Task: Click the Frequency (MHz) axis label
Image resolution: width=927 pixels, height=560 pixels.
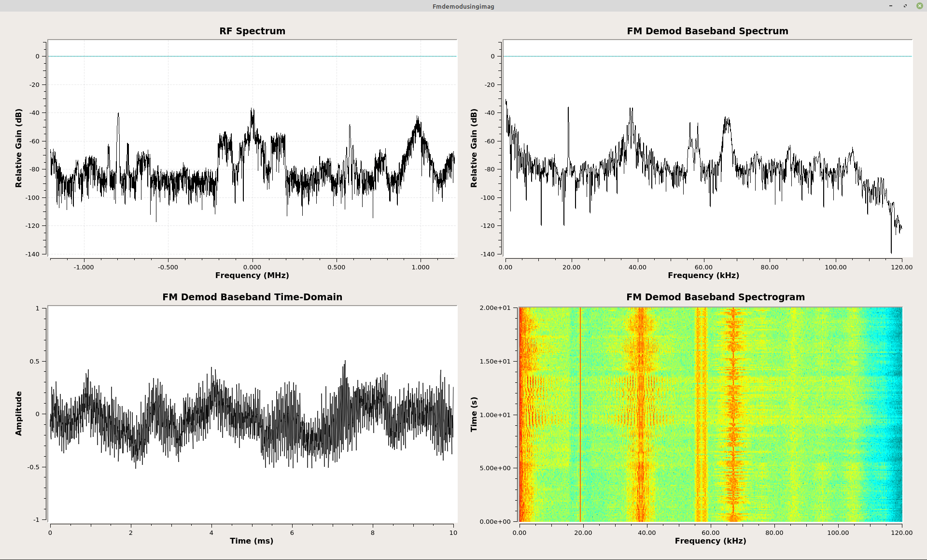Action: [252, 275]
